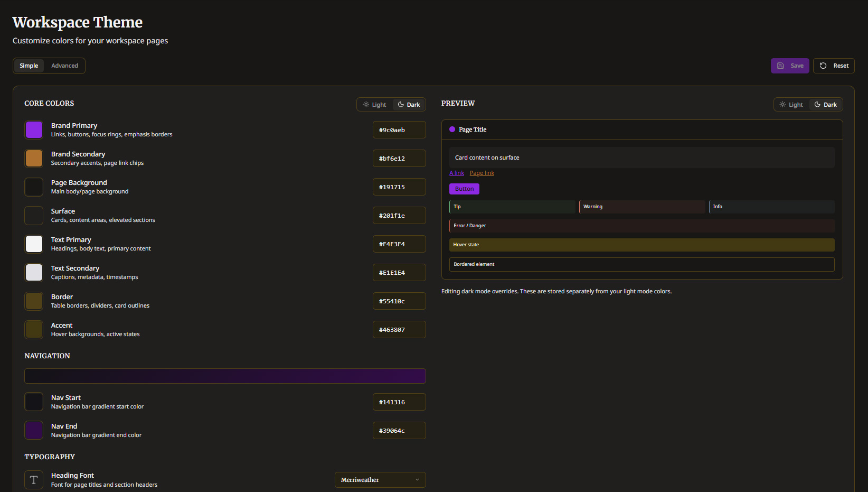The image size is (868, 492).
Task: Click the floppy disk icon on Save button
Action: [781, 66]
